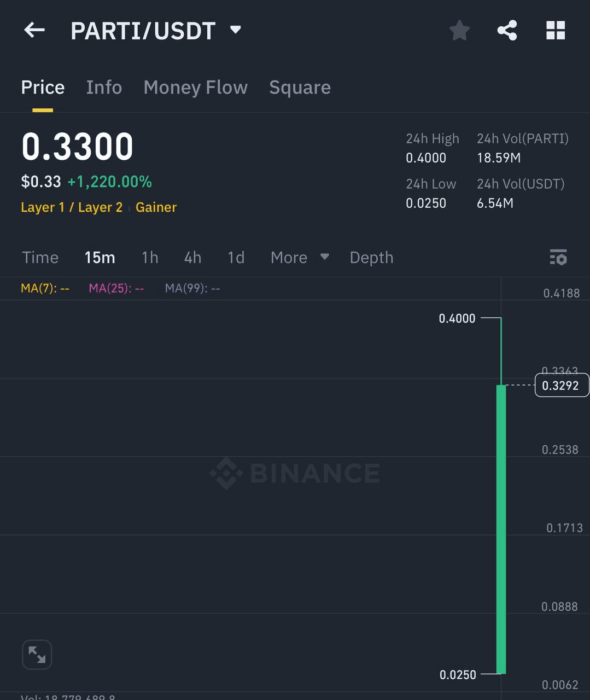Open the Gainer tag
The height and width of the screenshot is (700, 590).
pyautogui.click(x=156, y=207)
